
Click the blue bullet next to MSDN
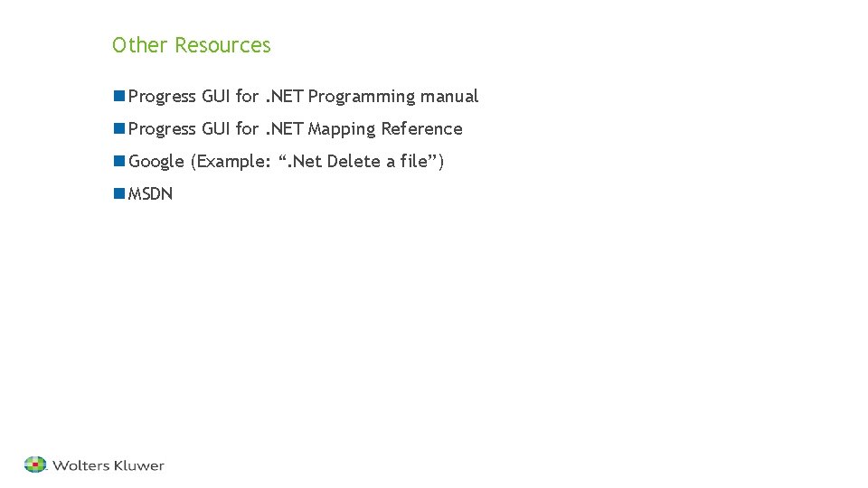pyautogui.click(x=119, y=193)
